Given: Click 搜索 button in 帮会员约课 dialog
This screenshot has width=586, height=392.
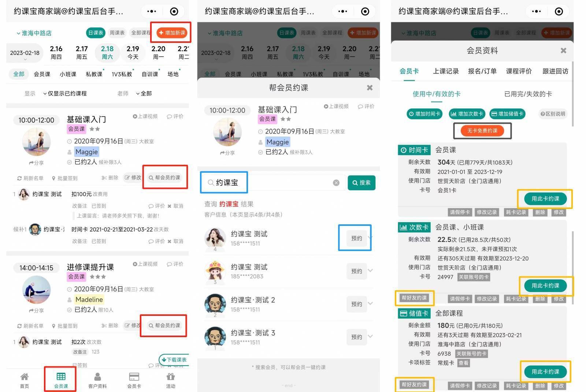Looking at the screenshot, I should tap(361, 183).
